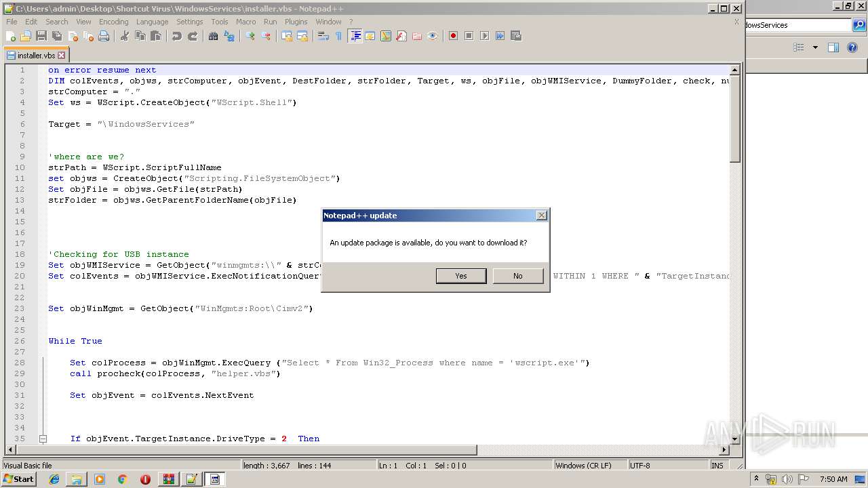Click the vertical scrollbar up arrow
Viewport: 868px width, 488px height.
point(734,70)
